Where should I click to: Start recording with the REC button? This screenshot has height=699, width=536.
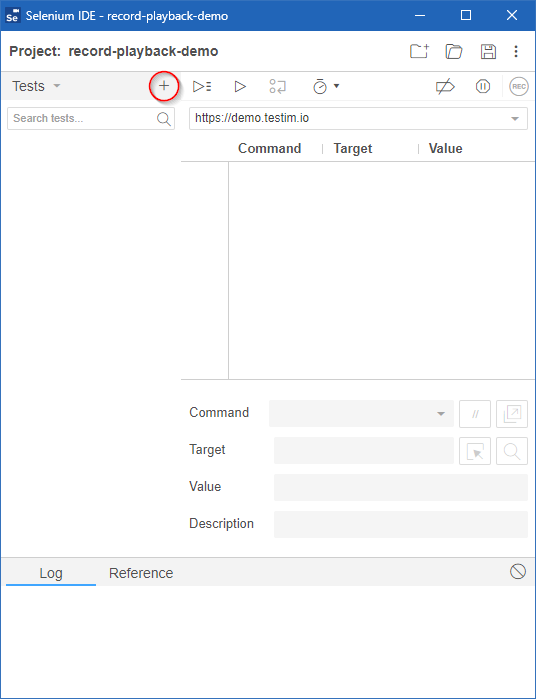pos(519,86)
